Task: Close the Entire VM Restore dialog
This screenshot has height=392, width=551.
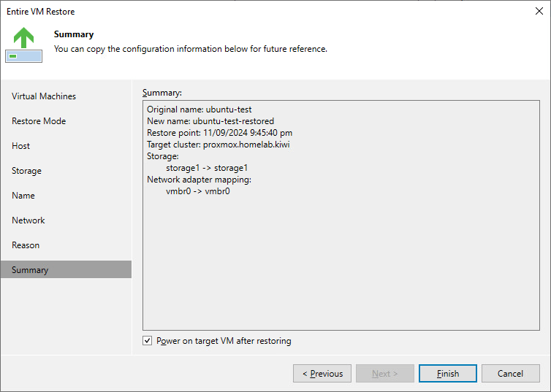Action: point(538,12)
